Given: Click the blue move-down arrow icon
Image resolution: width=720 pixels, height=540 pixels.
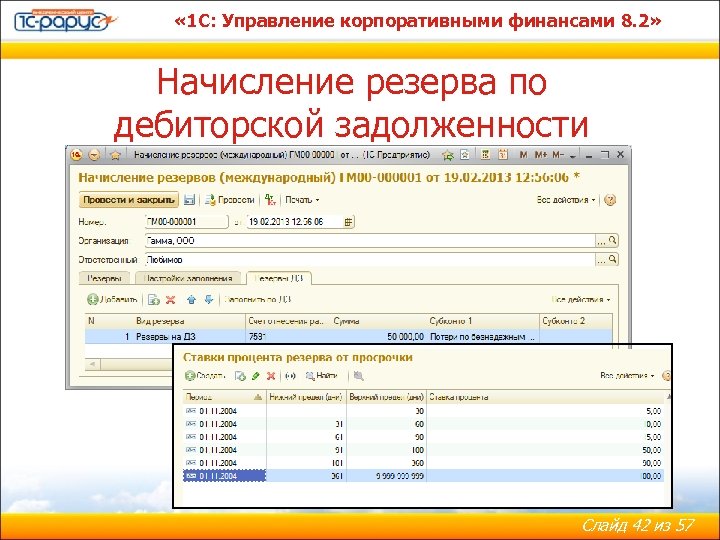Looking at the screenshot, I should click(x=209, y=300).
